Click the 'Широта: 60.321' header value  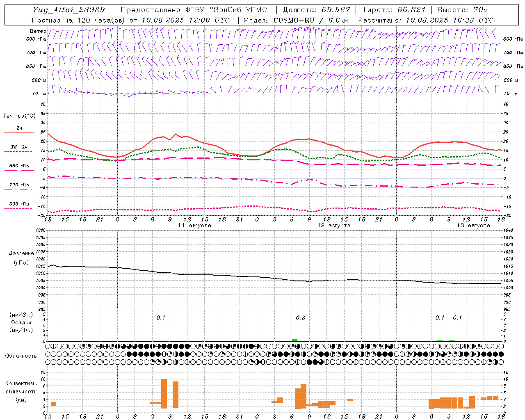click(393, 10)
